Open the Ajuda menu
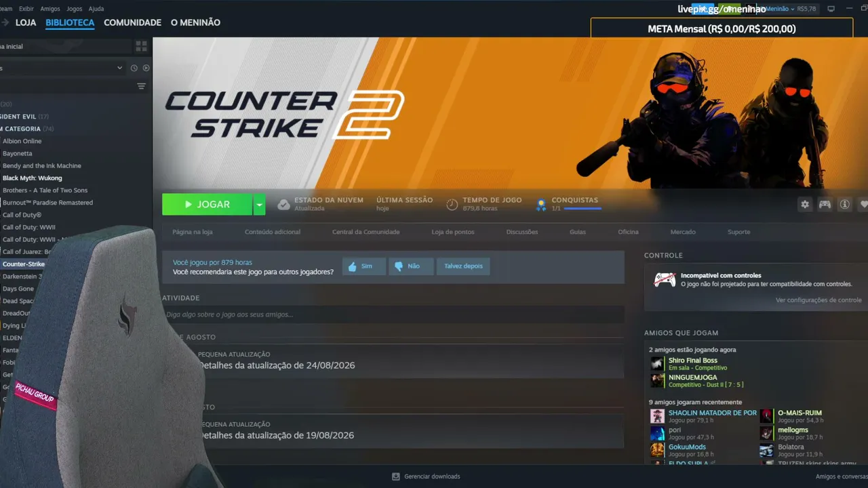Viewport: 868px width, 488px height. coord(96,9)
